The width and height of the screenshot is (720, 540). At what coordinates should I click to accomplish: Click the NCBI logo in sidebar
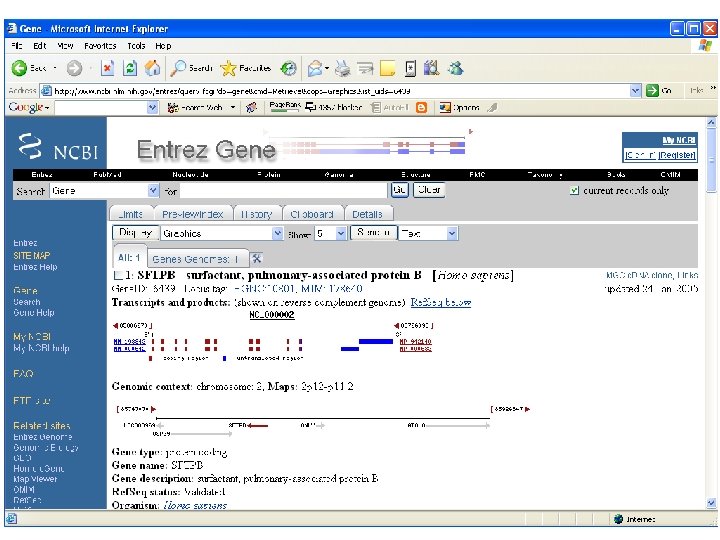pos(58,146)
